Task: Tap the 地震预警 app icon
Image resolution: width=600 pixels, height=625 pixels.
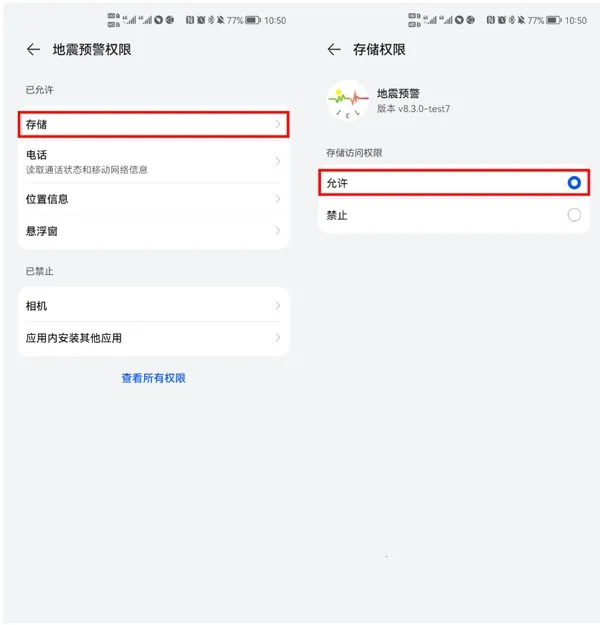Action: tap(348, 100)
